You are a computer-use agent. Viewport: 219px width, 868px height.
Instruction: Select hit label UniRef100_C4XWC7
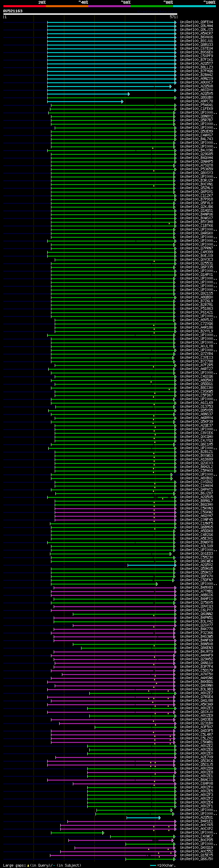click(x=196, y=836)
